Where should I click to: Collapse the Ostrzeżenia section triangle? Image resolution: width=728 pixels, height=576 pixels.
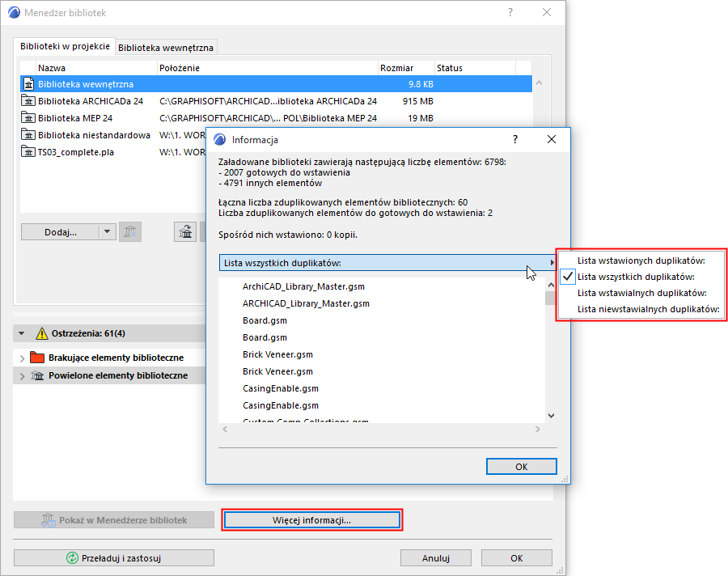point(21,333)
